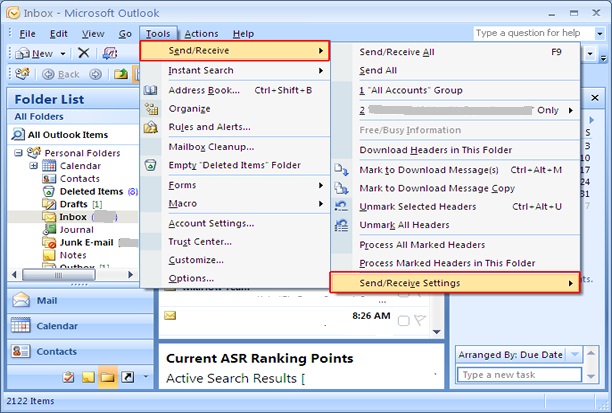
Task: Open Trust Center from Tools menu
Action: click(x=235, y=242)
